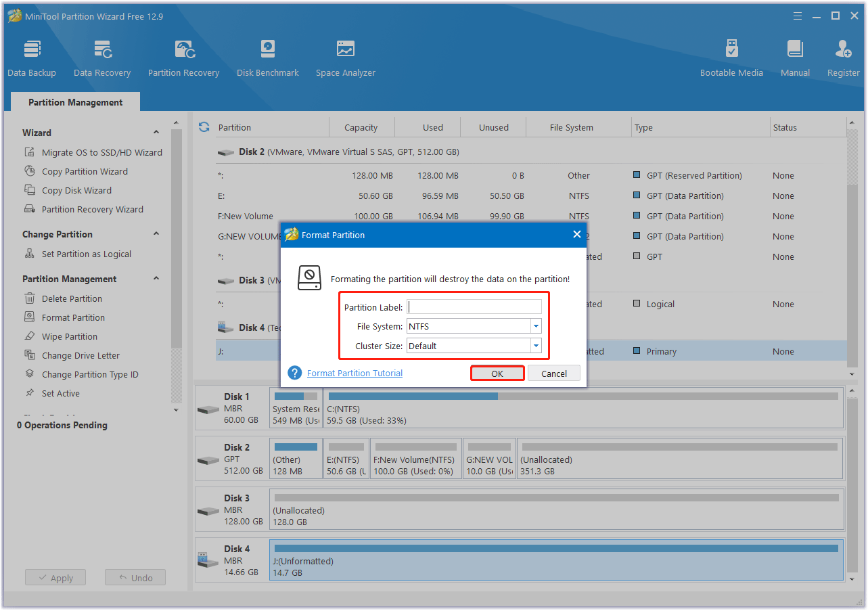Screen dimensions: 868x611
Task: Sort by the File System column
Action: [579, 127]
